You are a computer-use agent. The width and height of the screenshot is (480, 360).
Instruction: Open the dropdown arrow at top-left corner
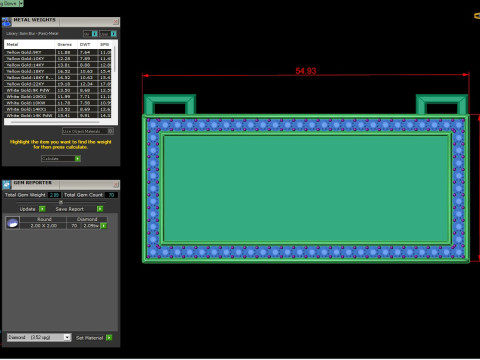21,3
